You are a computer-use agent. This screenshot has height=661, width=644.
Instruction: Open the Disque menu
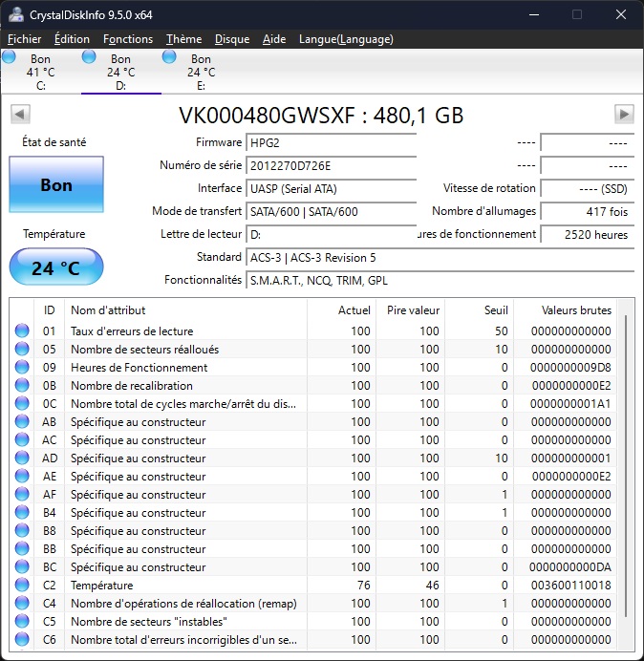point(232,39)
